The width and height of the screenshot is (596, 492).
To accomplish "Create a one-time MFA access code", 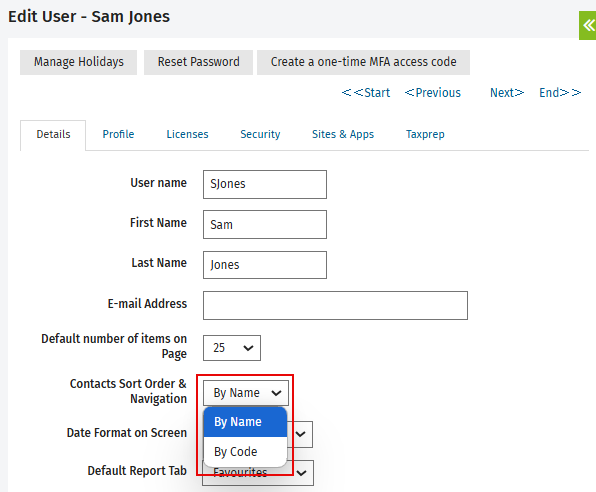I will tap(363, 62).
